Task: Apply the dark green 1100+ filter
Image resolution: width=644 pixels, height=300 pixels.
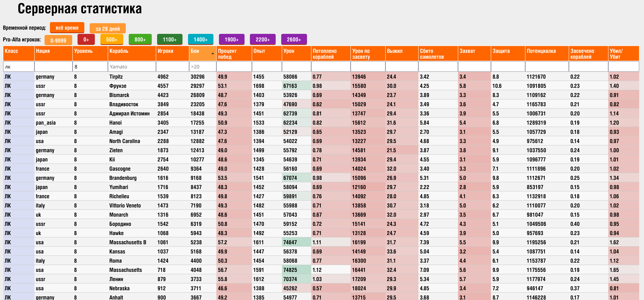Action: [169, 39]
